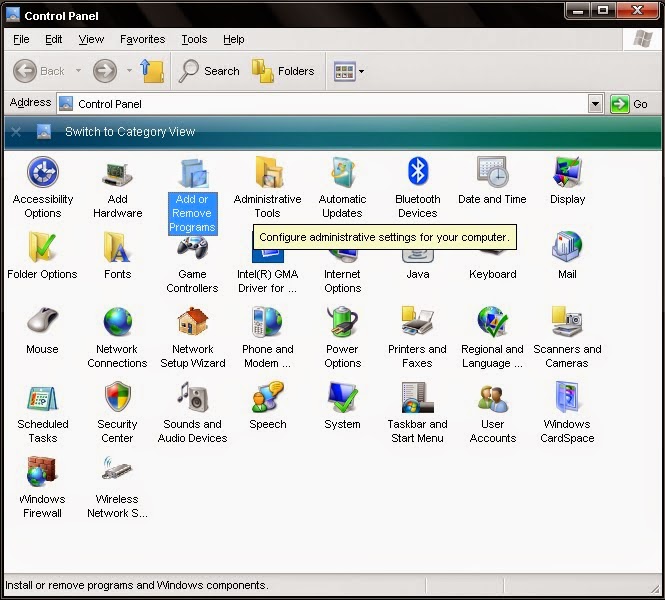Viewport: 665px width, 600px height.
Task: Open Speech settings icon
Action: coord(268,397)
